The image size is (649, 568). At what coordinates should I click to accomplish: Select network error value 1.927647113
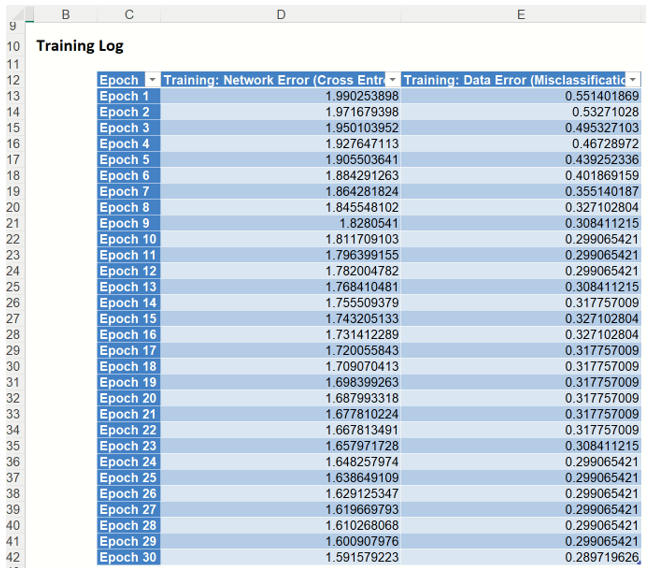click(281, 144)
